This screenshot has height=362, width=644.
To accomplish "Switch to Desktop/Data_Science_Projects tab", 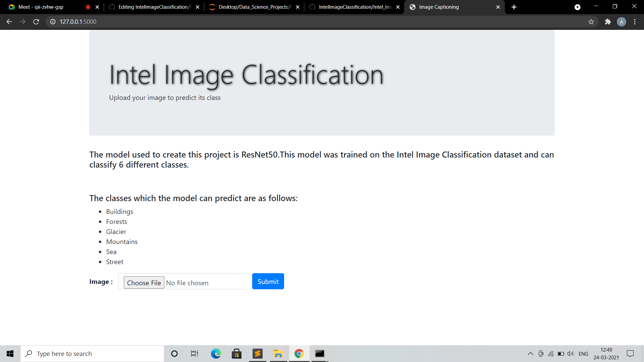I will [254, 7].
